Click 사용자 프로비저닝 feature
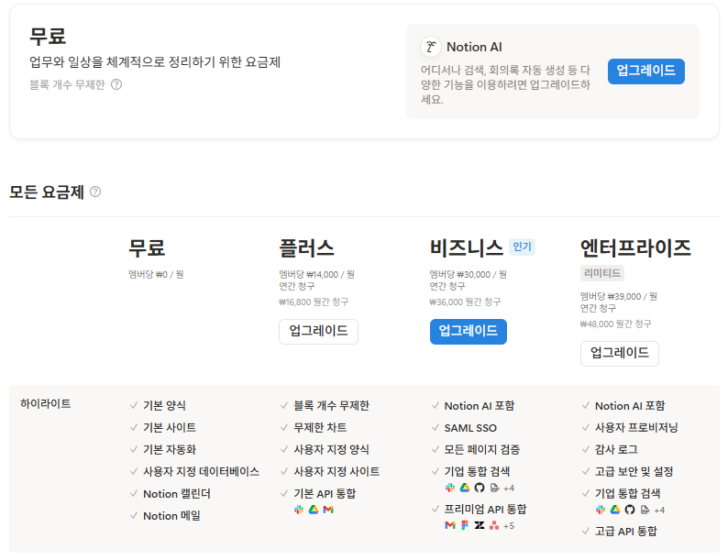The width and height of the screenshot is (728, 560). tap(636, 427)
